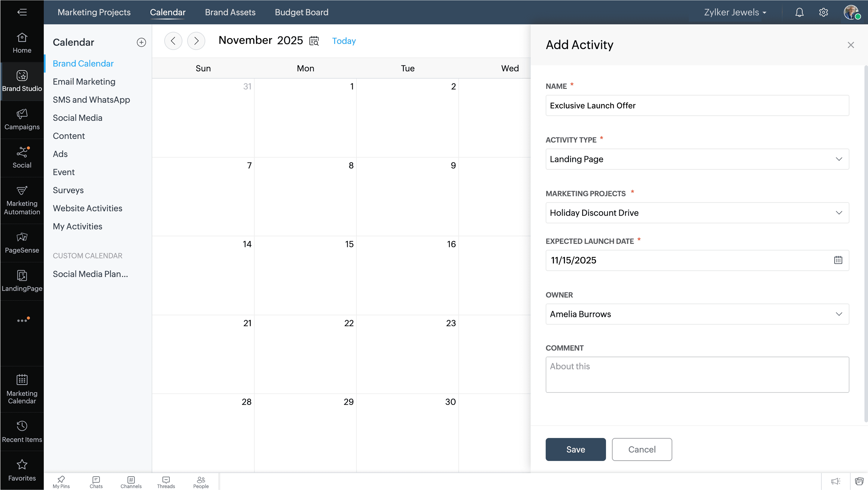Expand the Marketing Projects dropdown

(697, 213)
